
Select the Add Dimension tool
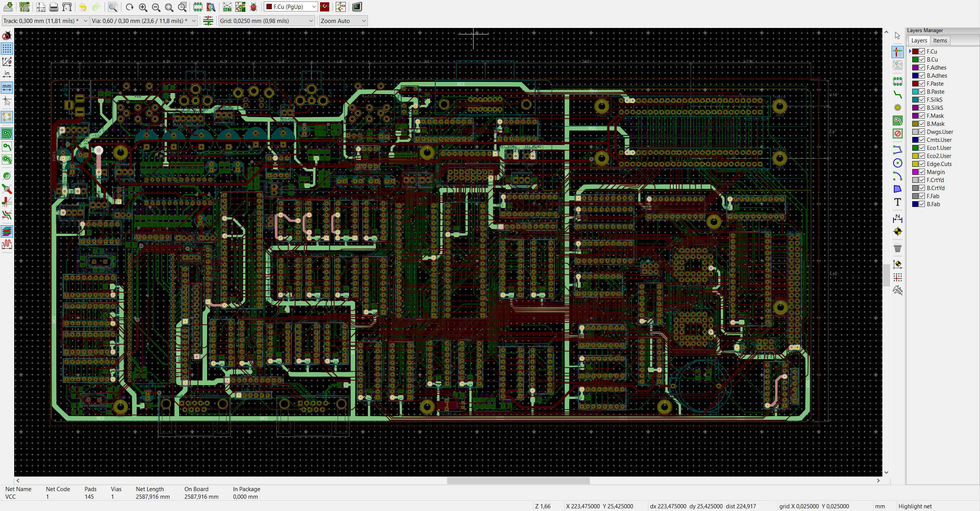point(897,219)
